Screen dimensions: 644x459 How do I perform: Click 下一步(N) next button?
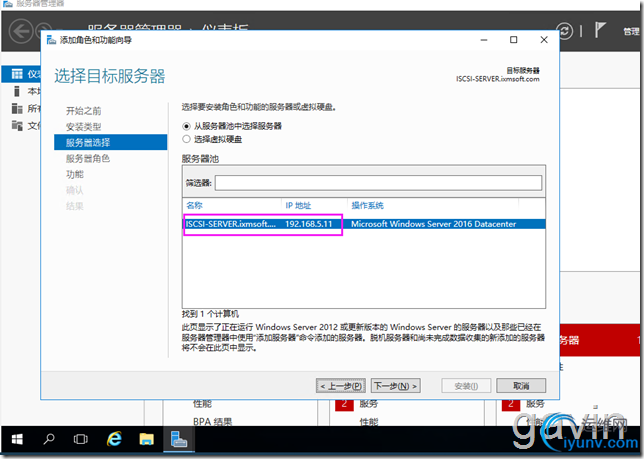(396, 386)
